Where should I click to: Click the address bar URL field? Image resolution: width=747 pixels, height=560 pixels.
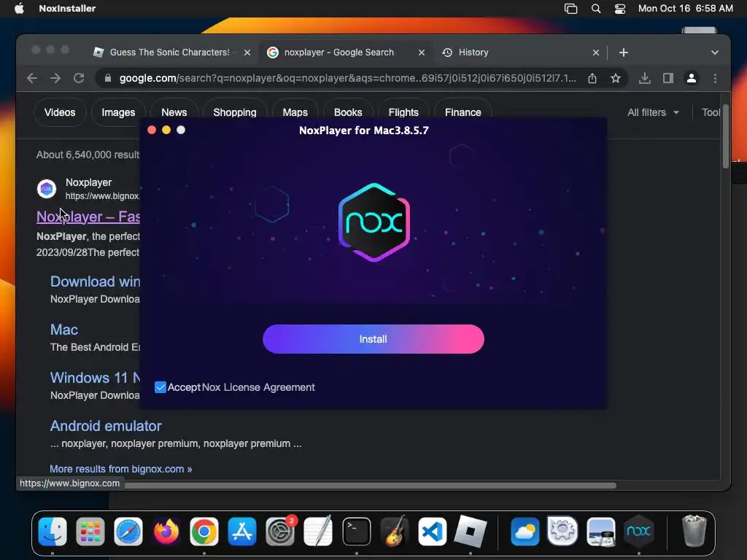tap(347, 78)
